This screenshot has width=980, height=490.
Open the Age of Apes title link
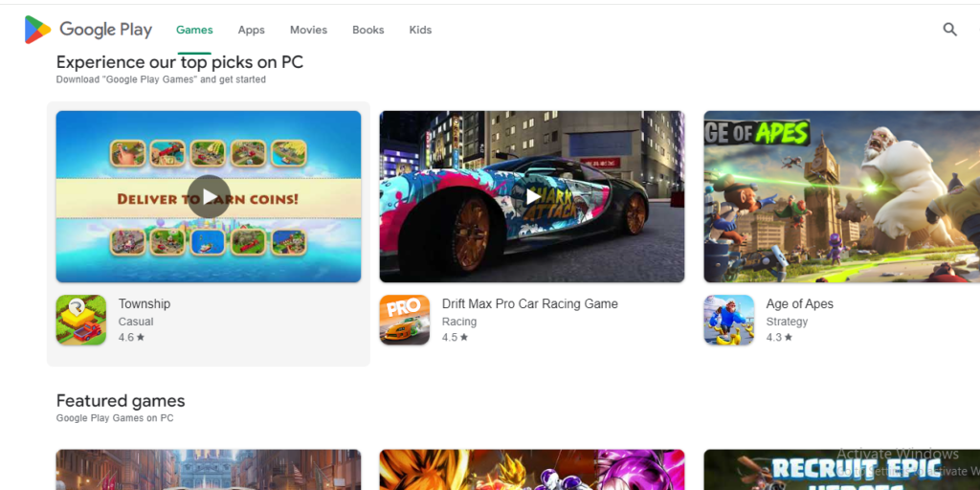(799, 303)
